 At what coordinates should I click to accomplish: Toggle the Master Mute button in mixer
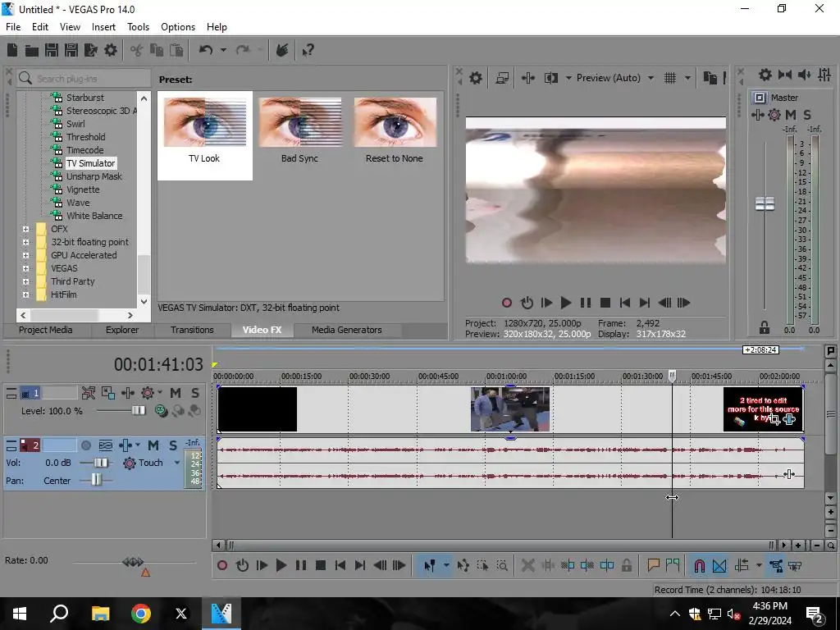tap(790, 115)
